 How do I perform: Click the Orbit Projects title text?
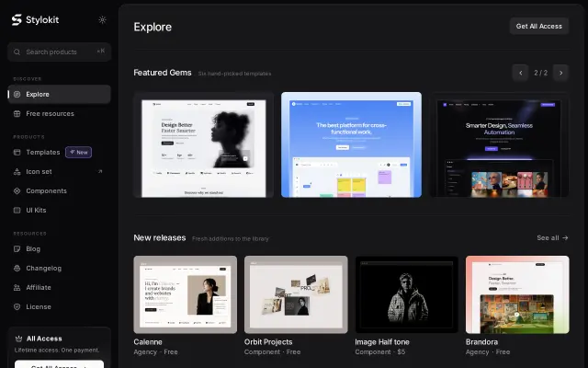pyautogui.click(x=268, y=342)
